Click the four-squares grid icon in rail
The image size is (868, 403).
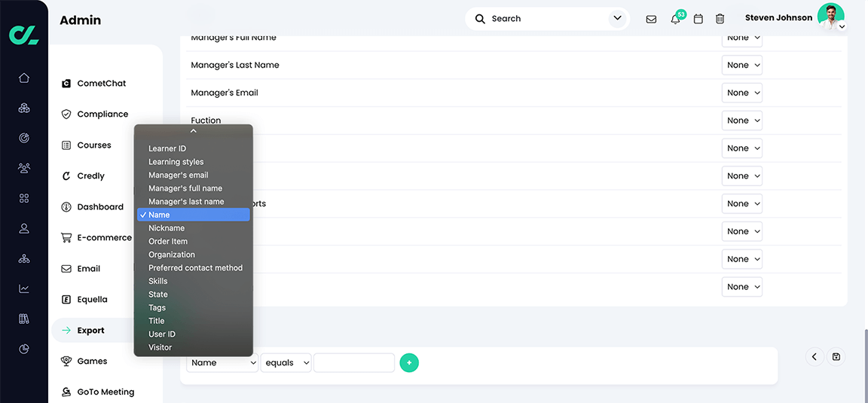(x=24, y=198)
